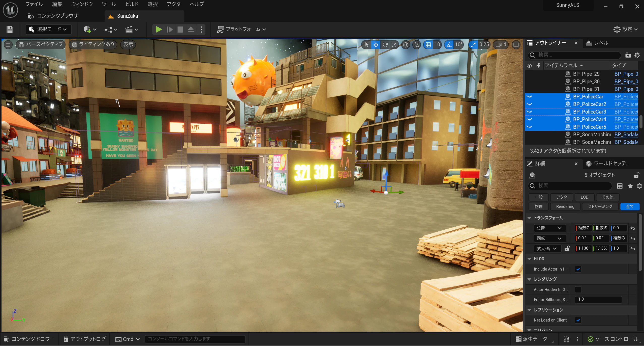Open the ビルド menu
Image resolution: width=644 pixels, height=346 pixels.
click(132, 4)
